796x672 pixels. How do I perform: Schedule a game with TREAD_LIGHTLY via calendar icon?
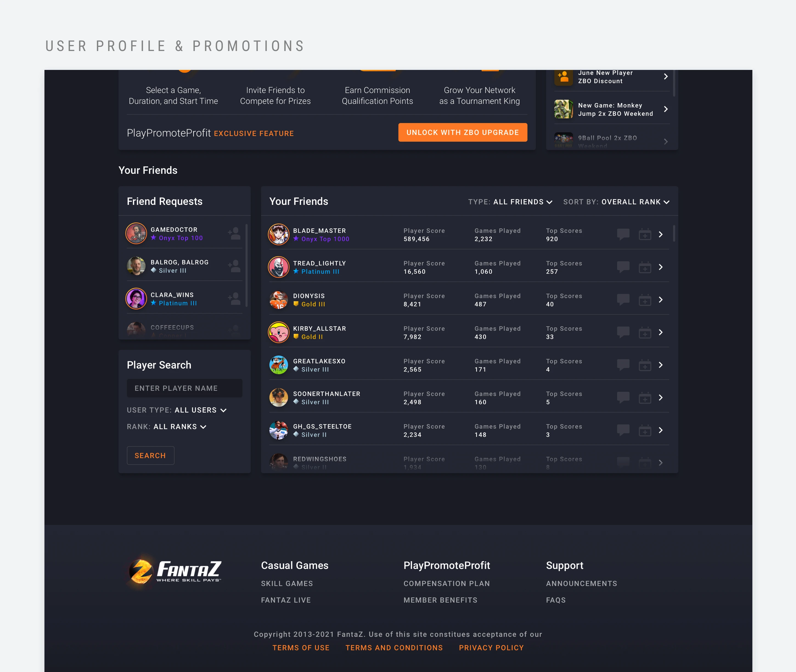click(645, 267)
